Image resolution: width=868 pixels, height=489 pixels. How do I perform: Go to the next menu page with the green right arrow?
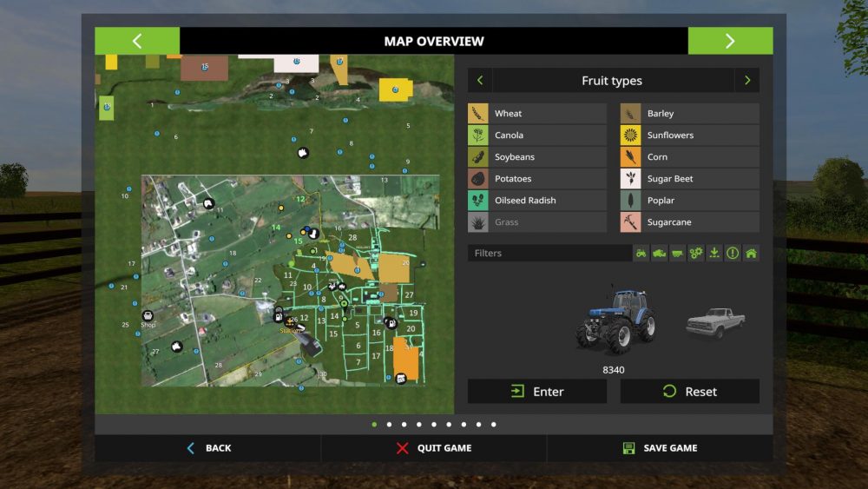point(730,41)
